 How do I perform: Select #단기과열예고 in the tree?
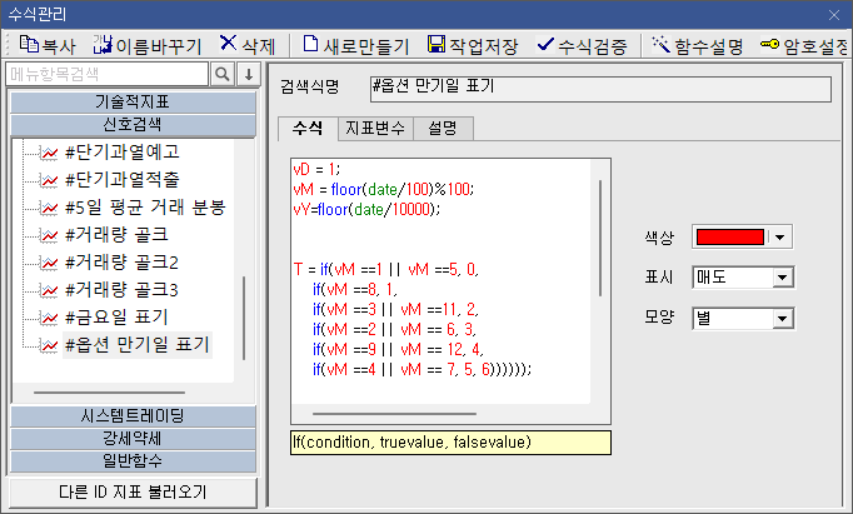click(x=122, y=152)
